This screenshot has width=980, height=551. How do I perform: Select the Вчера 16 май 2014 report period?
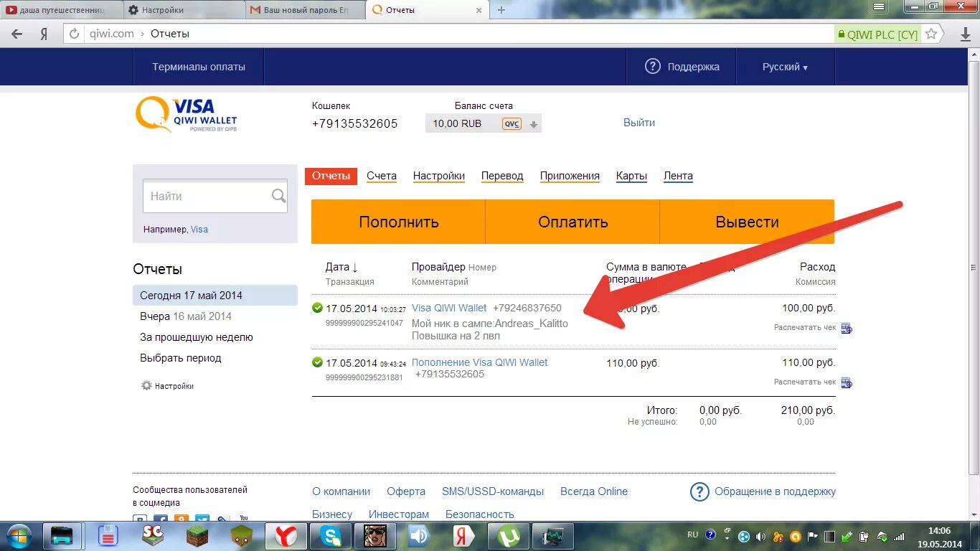click(186, 316)
